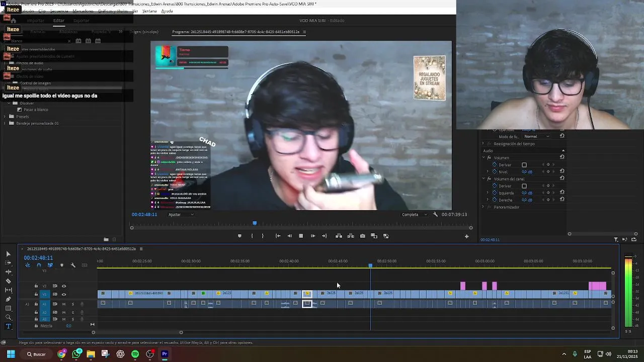Open Premiere Pro in Windows taskbar

click(165, 354)
